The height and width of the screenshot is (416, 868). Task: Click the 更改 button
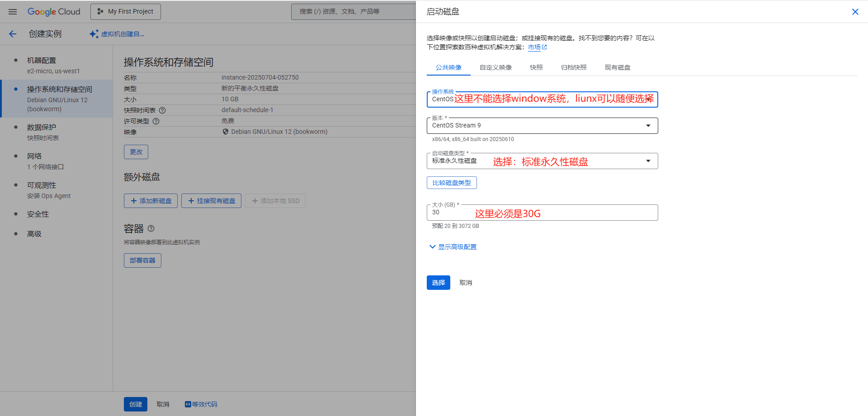[x=136, y=152]
